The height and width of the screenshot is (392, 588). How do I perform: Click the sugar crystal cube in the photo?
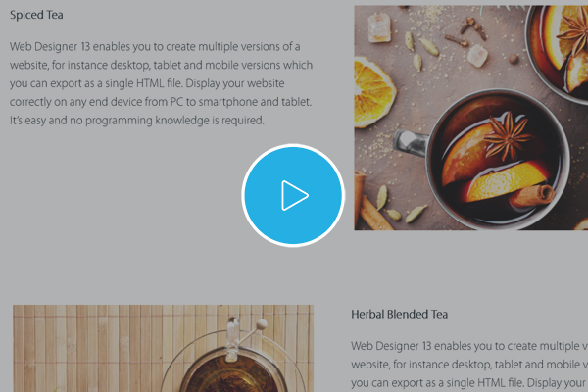click(x=379, y=27)
